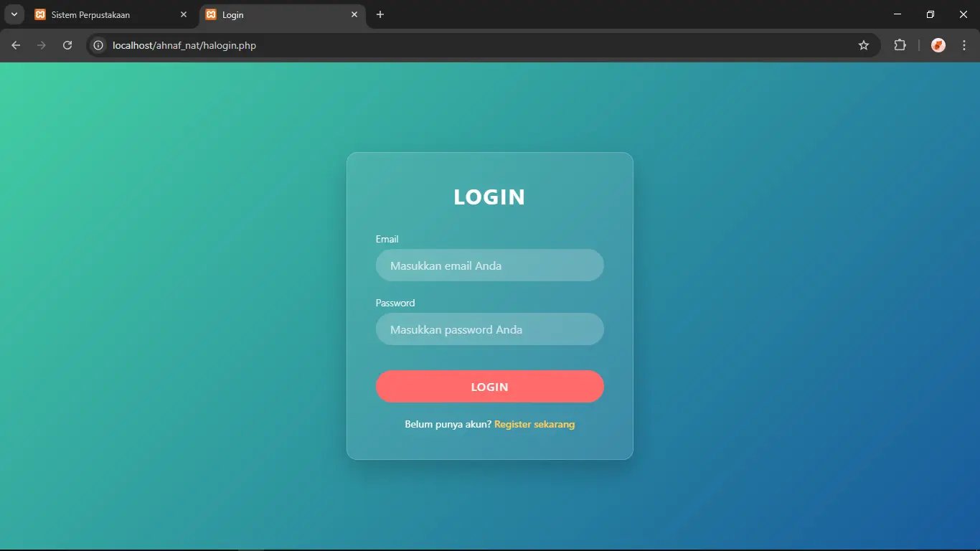
Task: Restore down the browser window
Action: pos(930,14)
